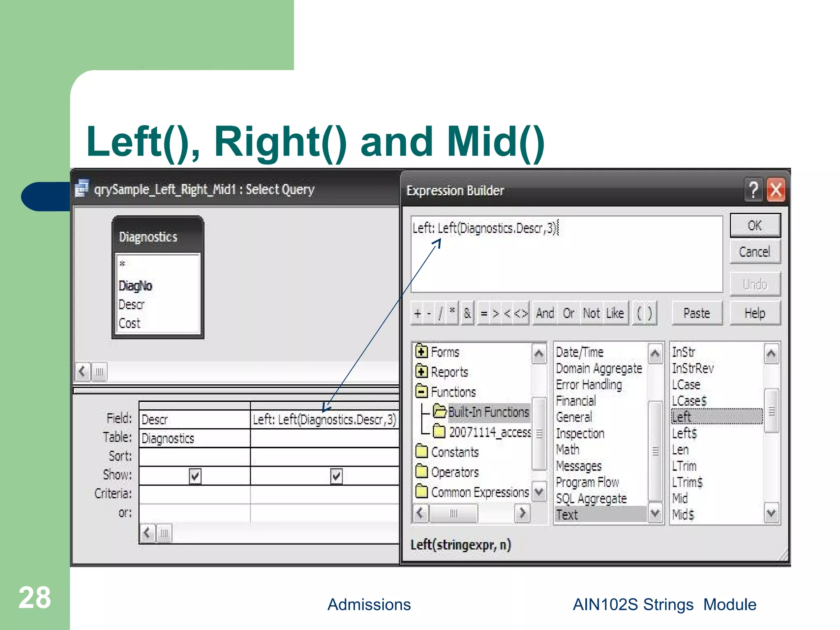Insert the equals operator

tap(484, 313)
